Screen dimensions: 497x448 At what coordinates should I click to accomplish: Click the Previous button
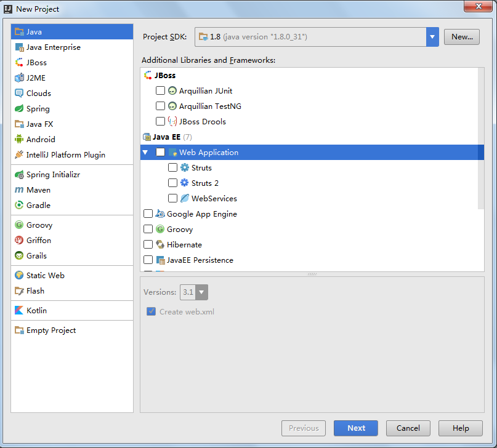[304, 428]
